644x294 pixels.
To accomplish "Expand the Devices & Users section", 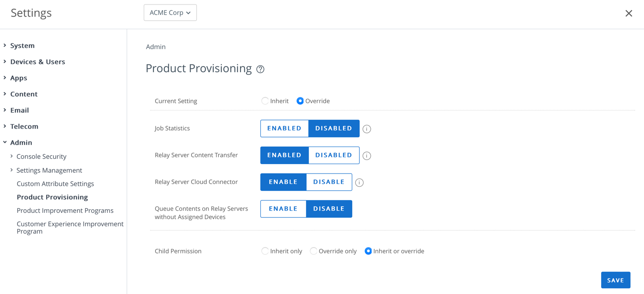I will pos(37,62).
